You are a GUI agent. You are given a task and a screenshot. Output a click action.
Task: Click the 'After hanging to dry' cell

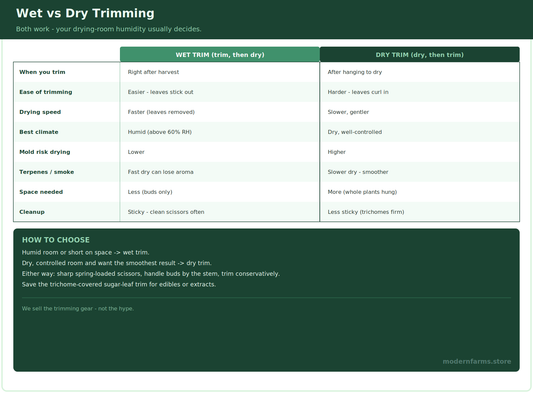pyautogui.click(x=419, y=72)
